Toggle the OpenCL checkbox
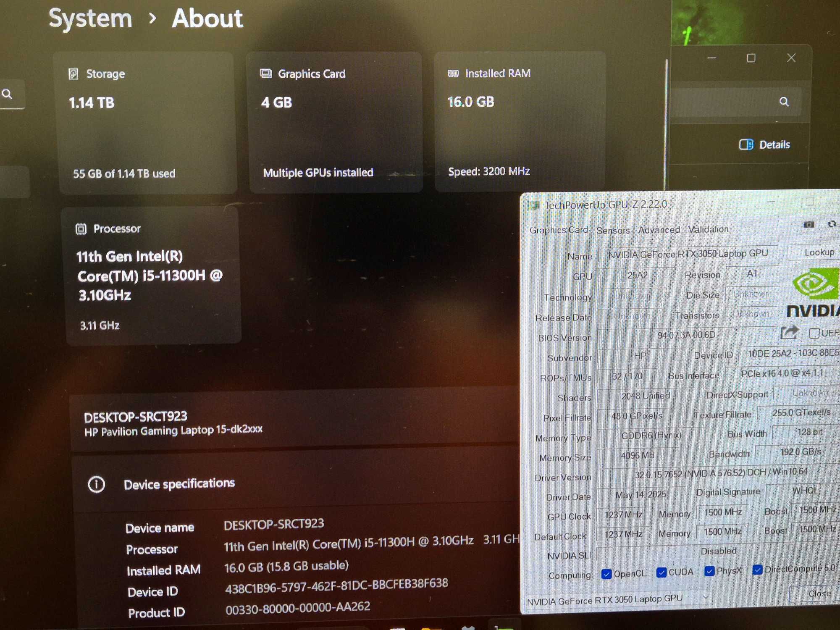This screenshot has height=630, width=840. tap(606, 574)
